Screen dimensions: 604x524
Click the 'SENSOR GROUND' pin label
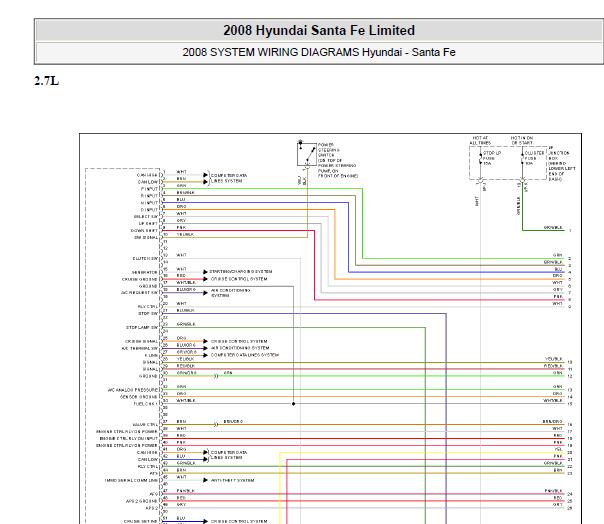click(x=139, y=397)
